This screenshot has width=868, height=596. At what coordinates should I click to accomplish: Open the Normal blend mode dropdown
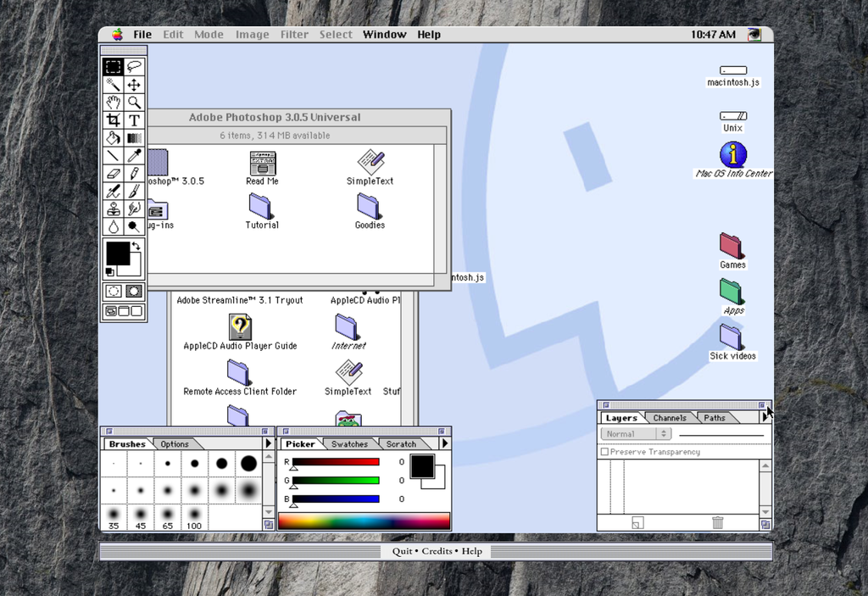coord(636,434)
